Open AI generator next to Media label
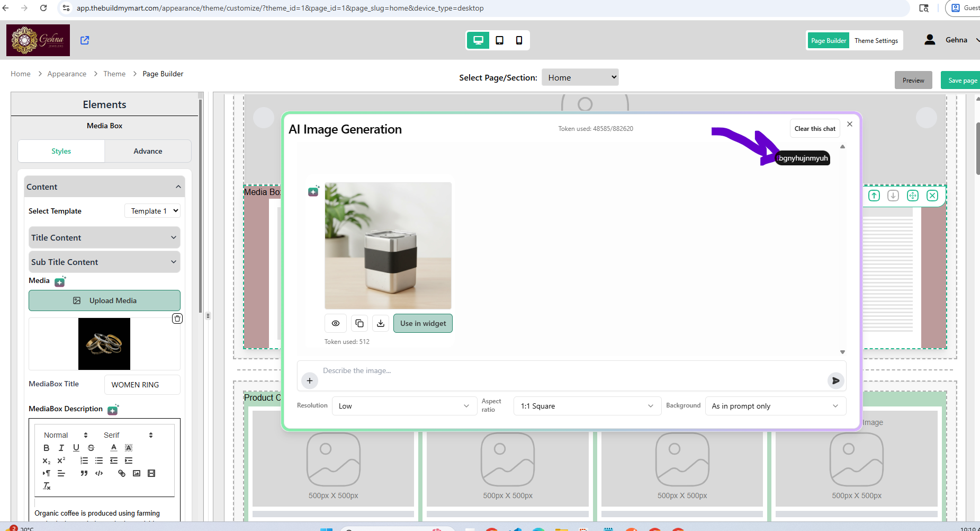This screenshot has height=531, width=980. (x=60, y=281)
